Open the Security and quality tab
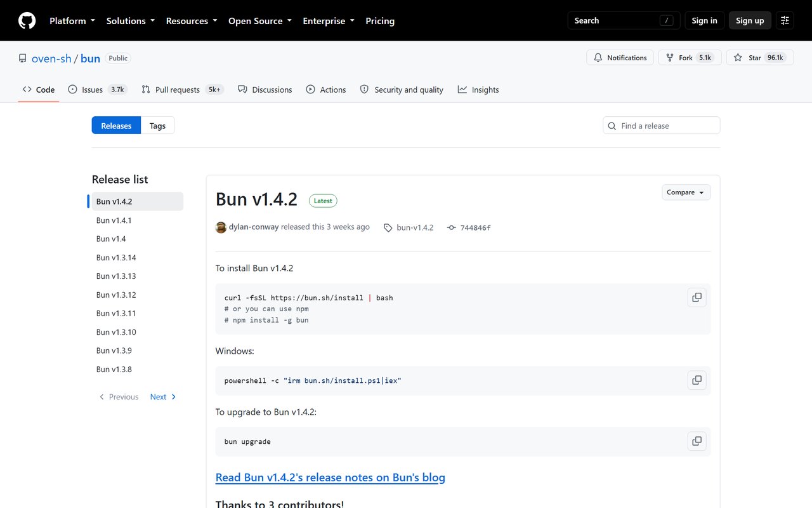812x508 pixels. tap(402, 90)
